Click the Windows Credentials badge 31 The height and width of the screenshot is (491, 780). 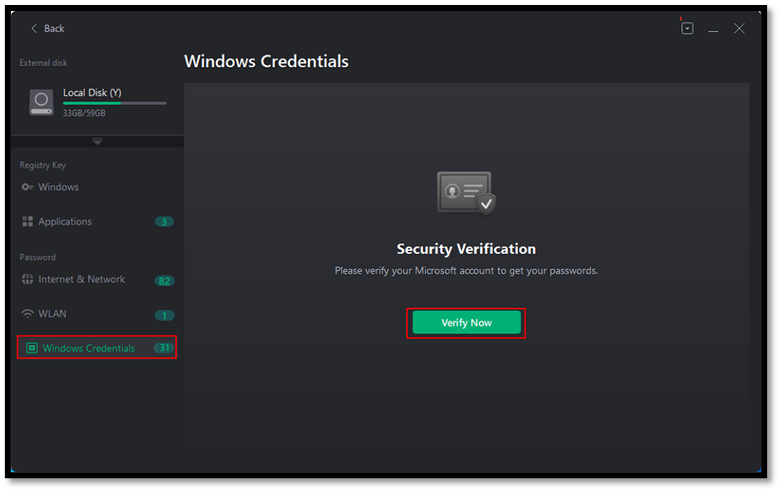164,348
